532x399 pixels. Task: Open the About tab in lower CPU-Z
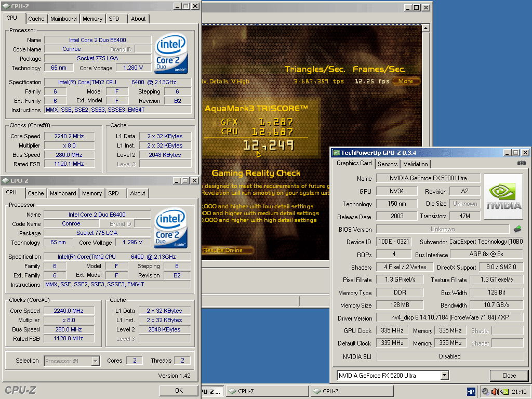[138, 193]
